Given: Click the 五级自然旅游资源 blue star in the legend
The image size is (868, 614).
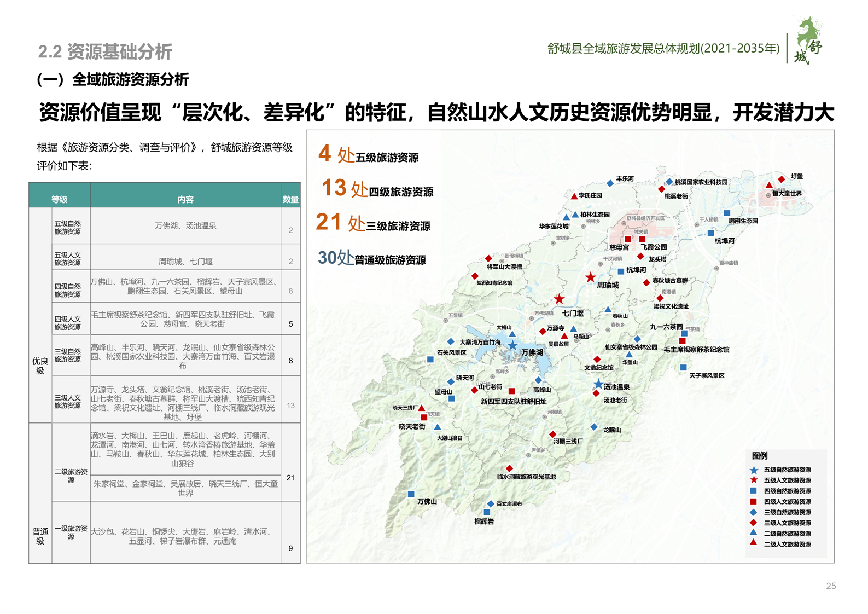Looking at the screenshot, I should click(x=754, y=470).
